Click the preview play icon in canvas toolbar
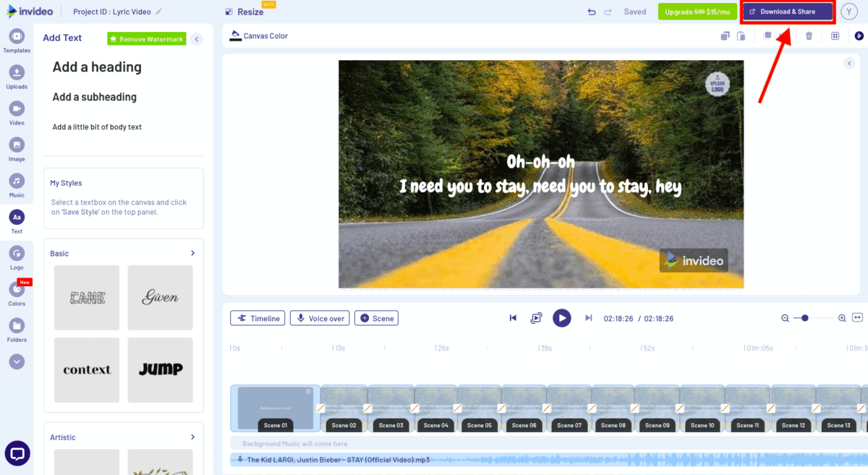Image resolution: width=868 pixels, height=475 pixels. point(859,36)
